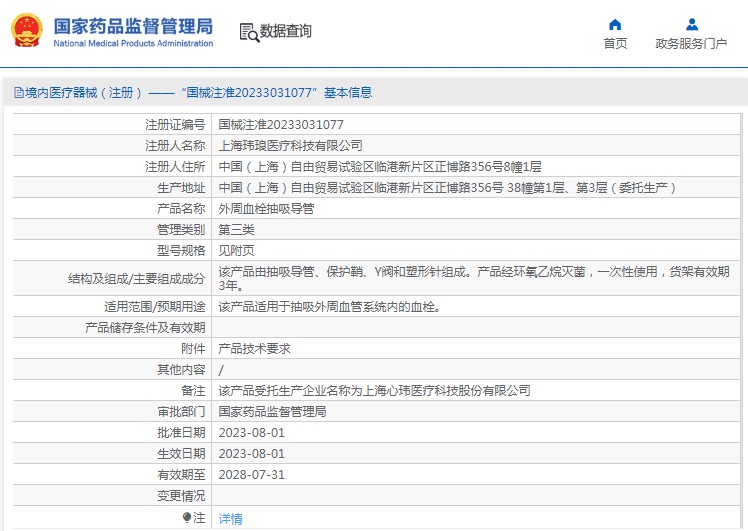
Task: Click the 产品储存条件及有效期 row label
Action: 145,328
